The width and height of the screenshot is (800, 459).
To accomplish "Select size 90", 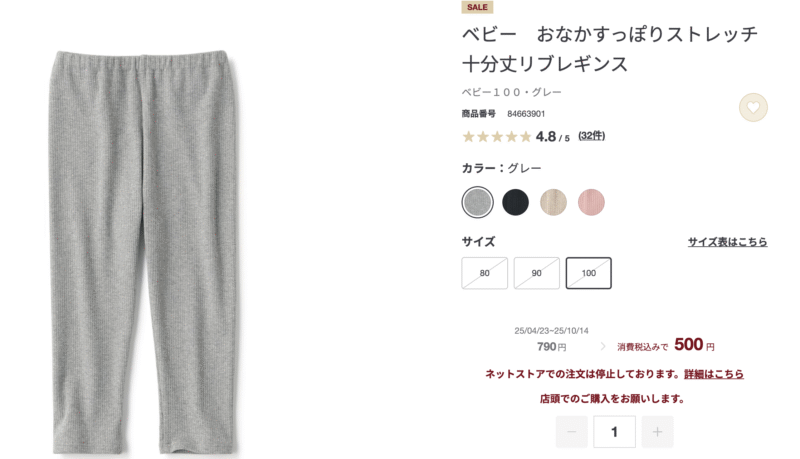I will (537, 273).
